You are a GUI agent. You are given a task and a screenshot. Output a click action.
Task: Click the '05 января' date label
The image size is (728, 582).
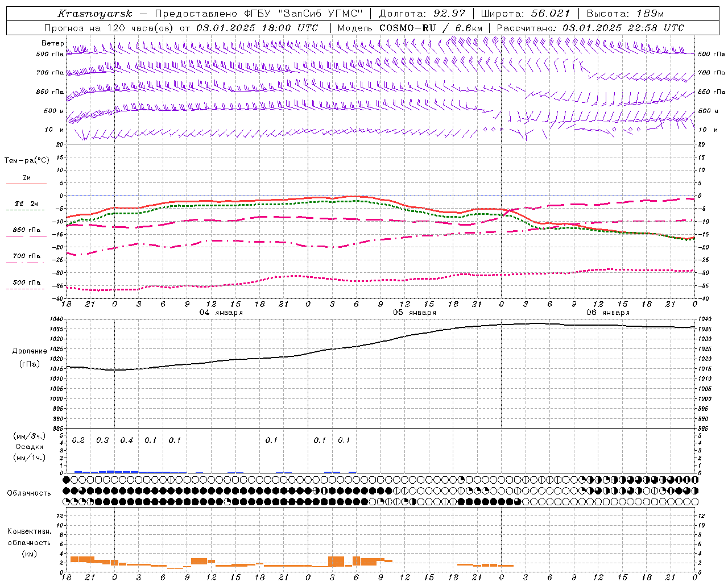tap(415, 313)
